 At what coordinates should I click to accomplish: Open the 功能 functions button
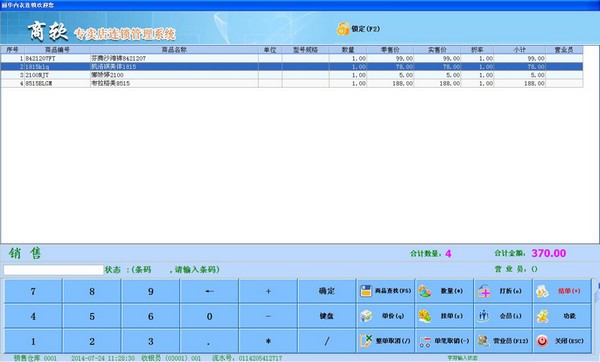562,316
